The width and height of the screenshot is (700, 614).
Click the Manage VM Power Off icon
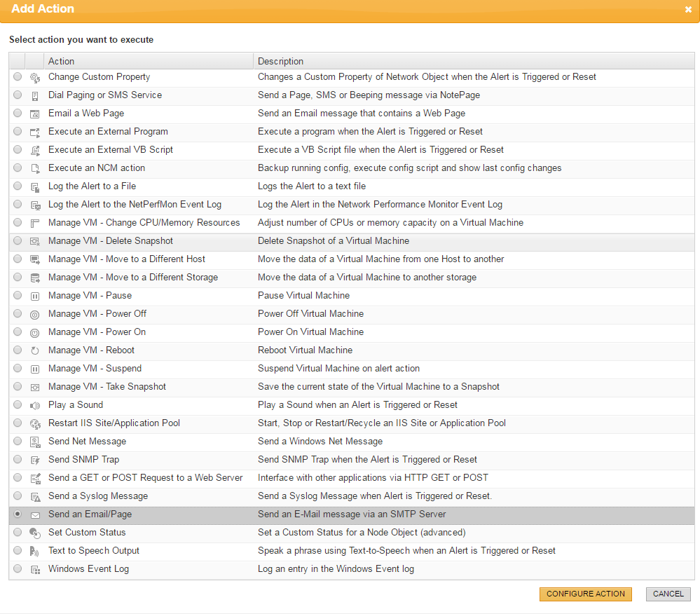point(35,315)
